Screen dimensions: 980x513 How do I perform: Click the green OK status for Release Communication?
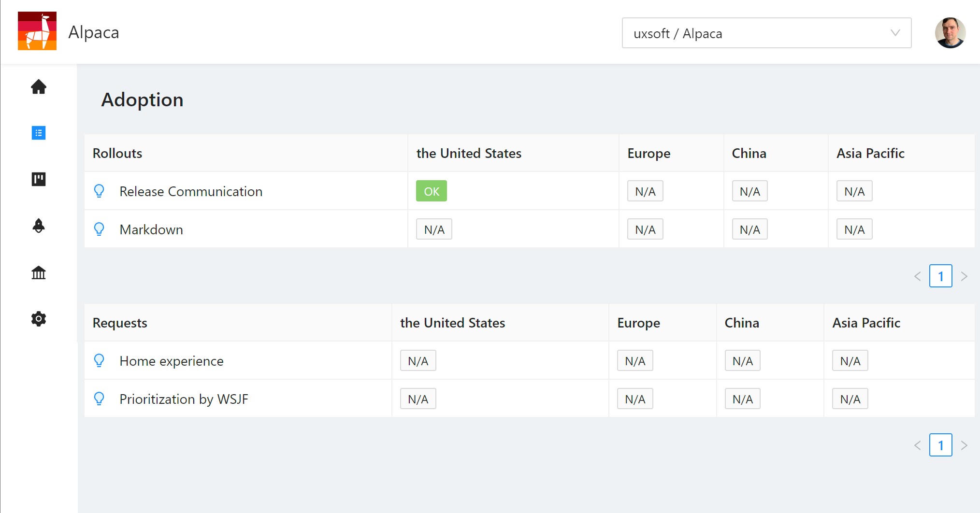[x=431, y=191]
